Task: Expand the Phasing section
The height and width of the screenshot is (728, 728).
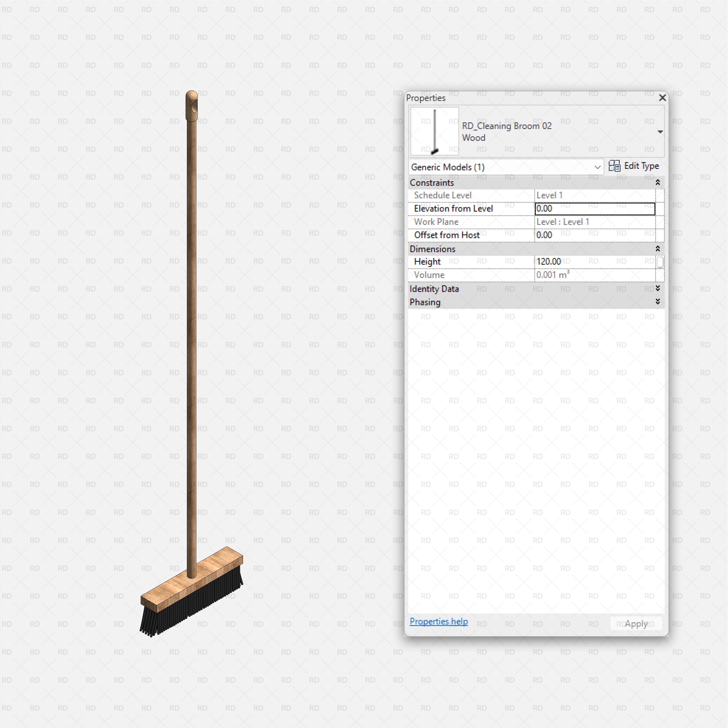Action: coord(657,301)
